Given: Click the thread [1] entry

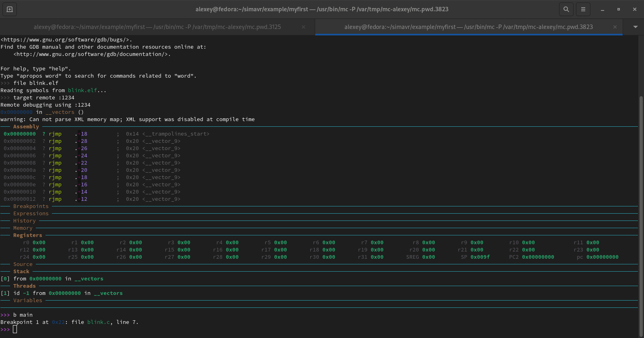Looking at the screenshot, I should [x=62, y=293].
